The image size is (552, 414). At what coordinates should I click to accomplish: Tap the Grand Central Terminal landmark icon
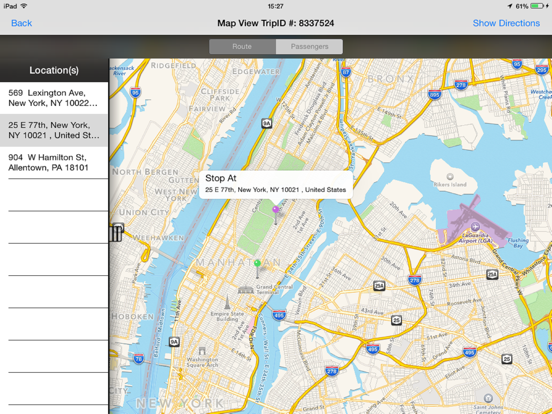click(x=246, y=290)
